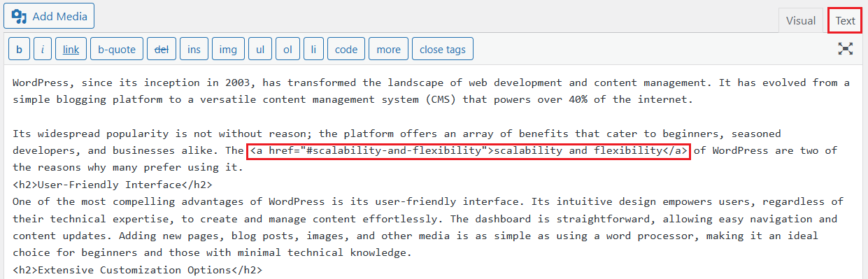Click the User-Friendly Interface h2 heading line
Screen dimensions: 868x279
point(112,185)
